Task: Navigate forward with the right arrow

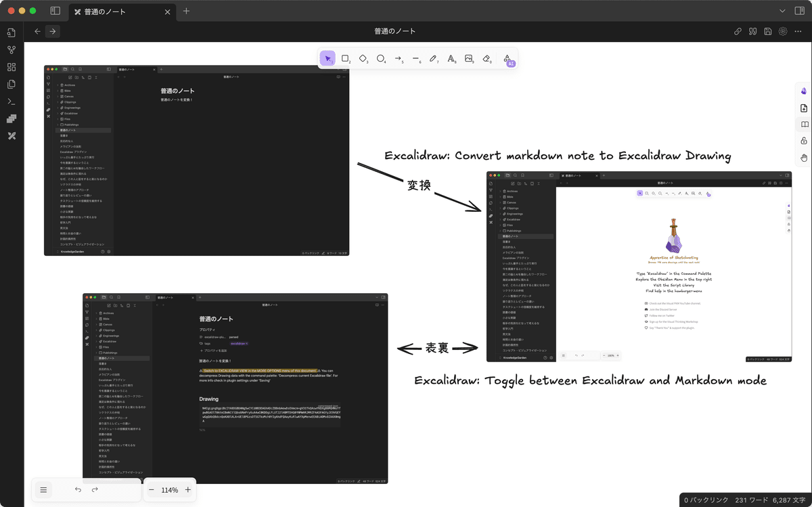Action: coord(53,31)
